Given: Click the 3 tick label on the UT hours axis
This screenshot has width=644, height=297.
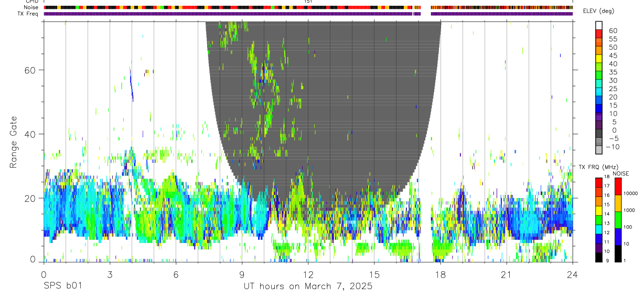Looking at the screenshot, I should (x=110, y=274).
